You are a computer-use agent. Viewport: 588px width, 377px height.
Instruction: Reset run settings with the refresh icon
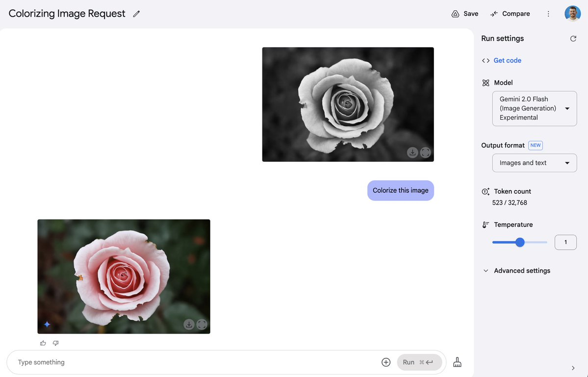(573, 39)
